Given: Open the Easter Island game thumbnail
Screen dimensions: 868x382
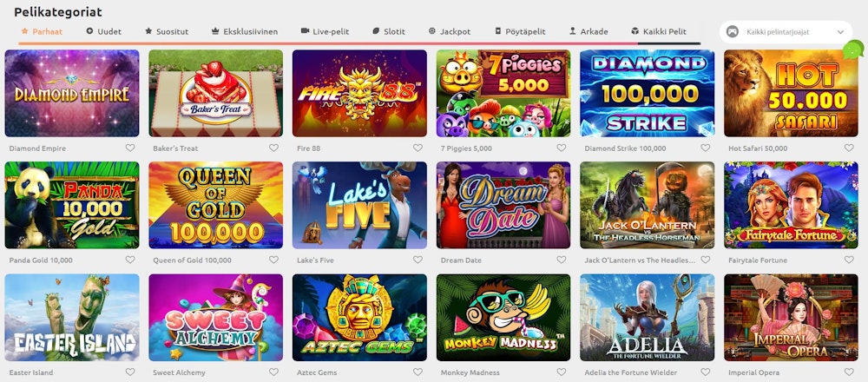Looking at the screenshot, I should tap(72, 318).
